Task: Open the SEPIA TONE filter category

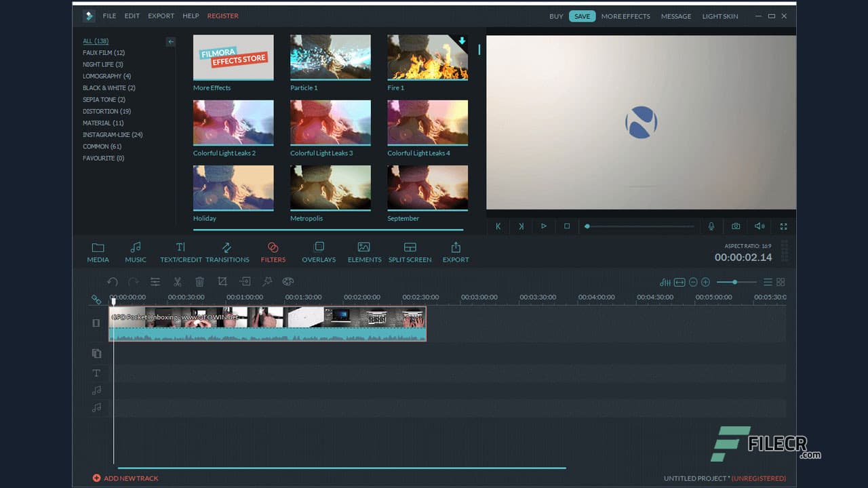Action: click(103, 99)
